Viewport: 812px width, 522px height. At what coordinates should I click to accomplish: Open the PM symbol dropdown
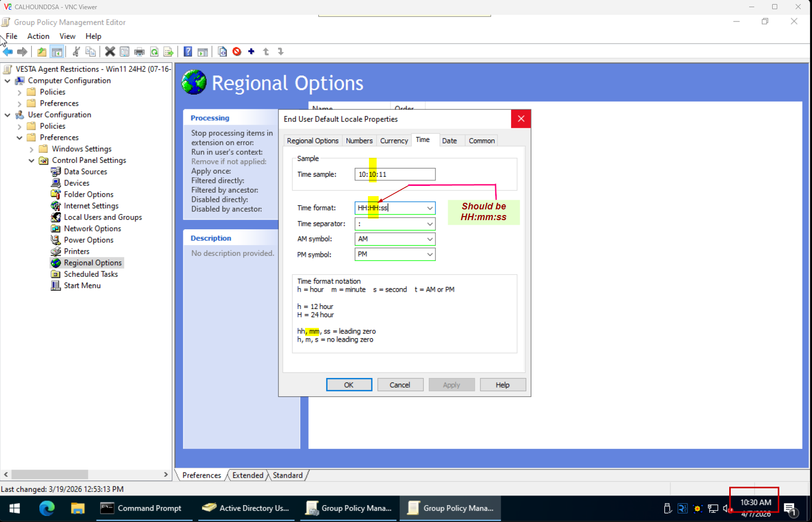point(430,254)
